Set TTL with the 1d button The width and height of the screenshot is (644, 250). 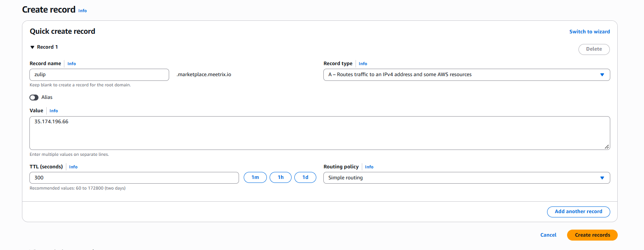pos(305,177)
